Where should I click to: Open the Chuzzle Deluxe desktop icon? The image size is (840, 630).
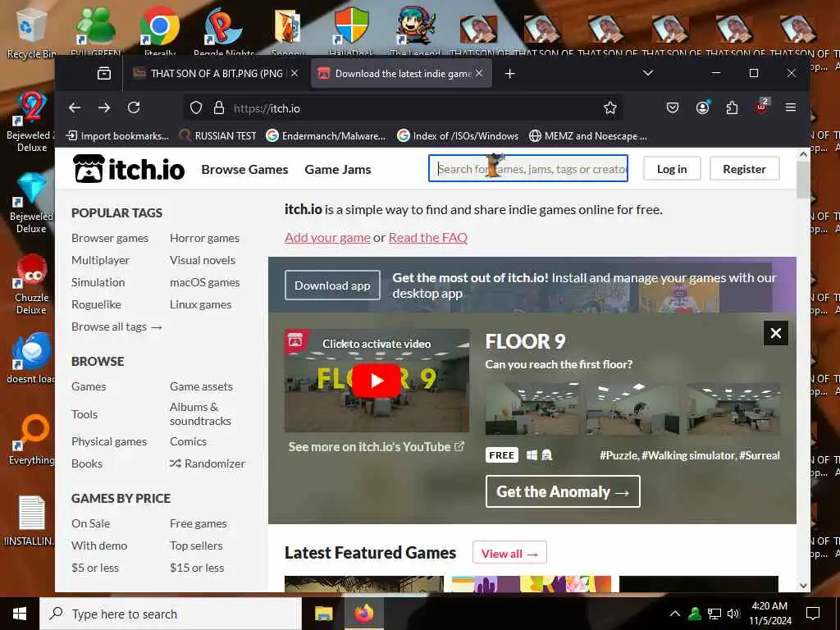pos(32,285)
